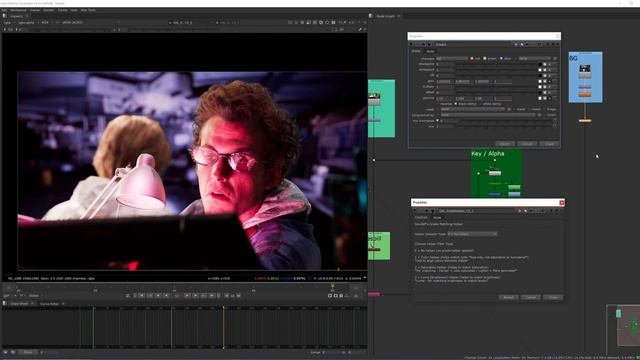Click the multiply slider track
The width and height of the screenshot is (640, 360).
click(496, 87)
